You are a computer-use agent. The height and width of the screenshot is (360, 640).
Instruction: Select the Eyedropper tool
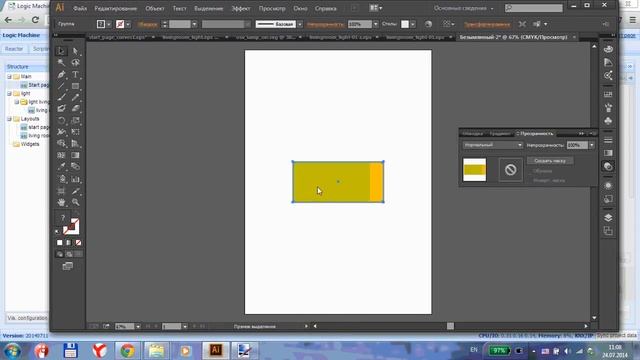pyautogui.click(x=61, y=167)
